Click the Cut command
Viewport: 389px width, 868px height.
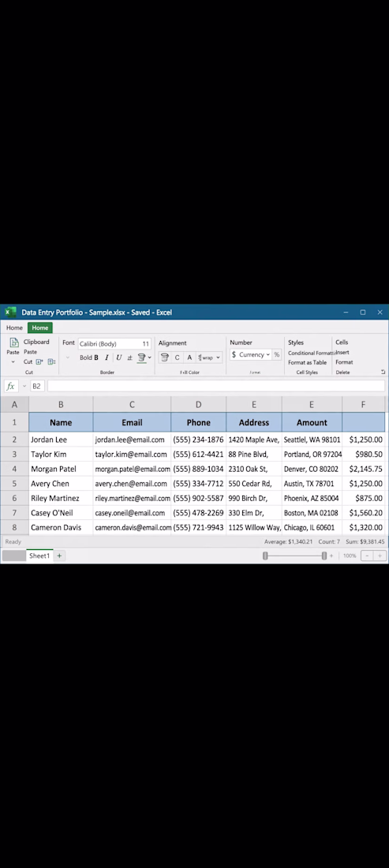coord(28,361)
